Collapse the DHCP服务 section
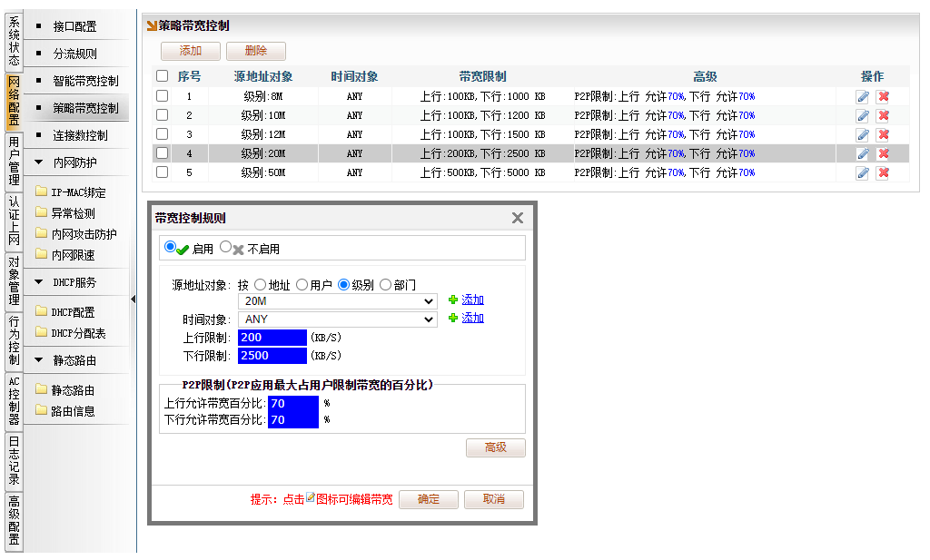Image resolution: width=930 pixels, height=560 pixels. (39, 282)
